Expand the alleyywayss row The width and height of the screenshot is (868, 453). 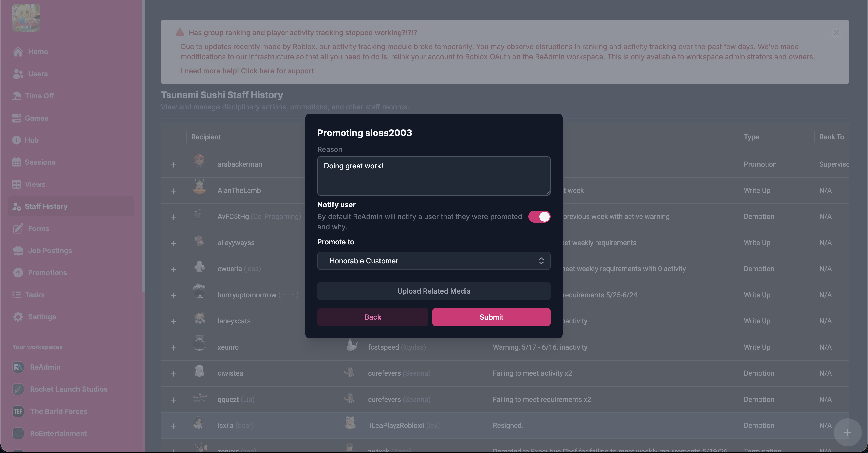(x=173, y=243)
